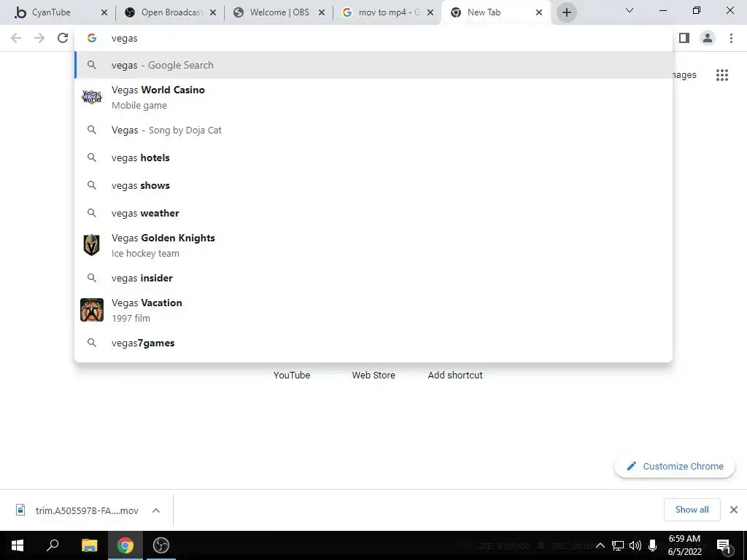
Task: Switch to the CyanTube tab
Action: (60, 12)
